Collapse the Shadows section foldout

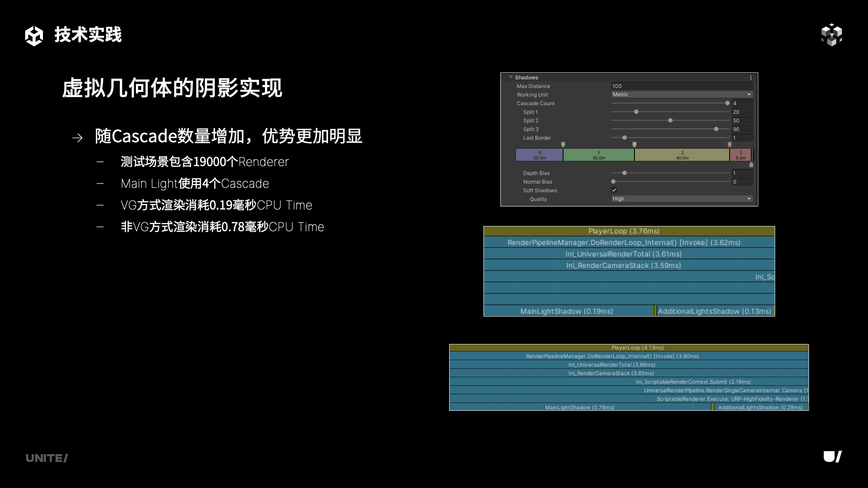click(511, 77)
